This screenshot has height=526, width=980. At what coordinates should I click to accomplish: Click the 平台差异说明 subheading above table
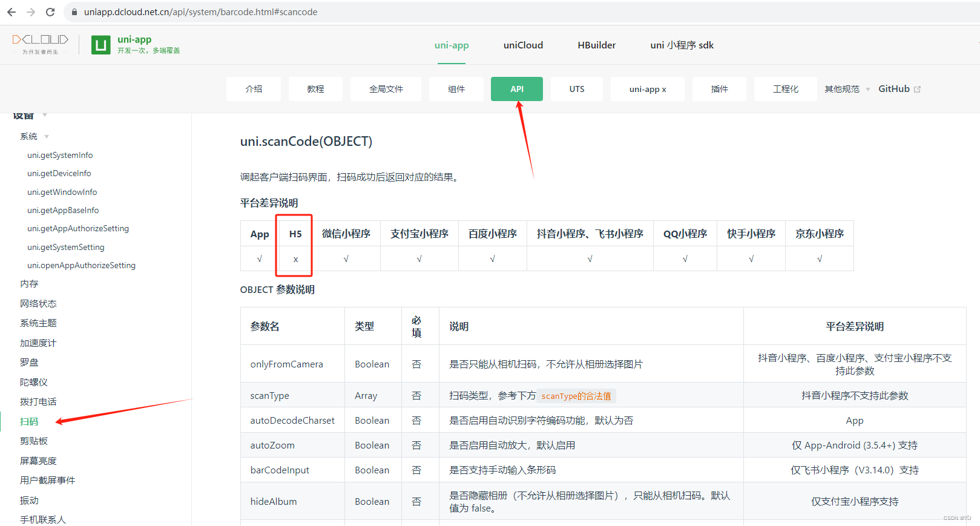click(269, 203)
